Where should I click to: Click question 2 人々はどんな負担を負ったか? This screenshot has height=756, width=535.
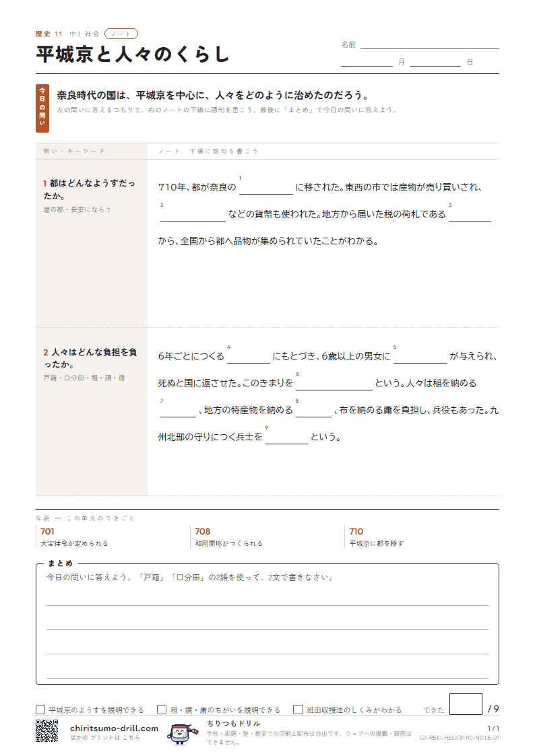(x=90, y=358)
